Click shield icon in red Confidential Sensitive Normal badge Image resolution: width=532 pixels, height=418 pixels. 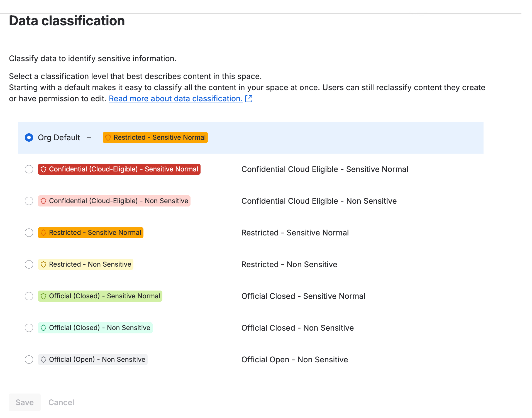43,169
